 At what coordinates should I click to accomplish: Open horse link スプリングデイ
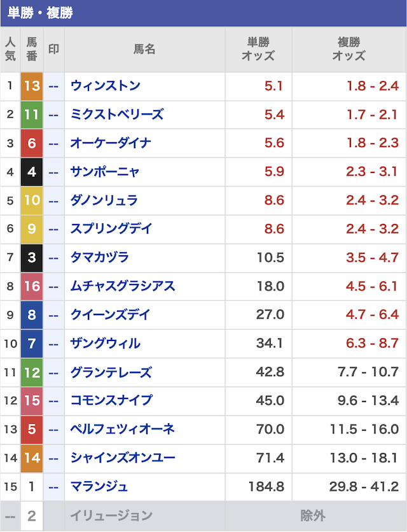111,229
